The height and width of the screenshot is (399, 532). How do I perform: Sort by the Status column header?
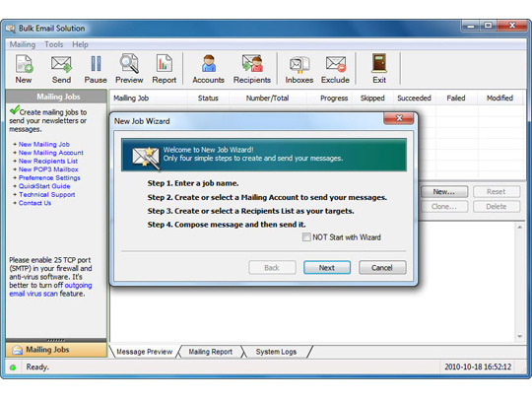(208, 99)
